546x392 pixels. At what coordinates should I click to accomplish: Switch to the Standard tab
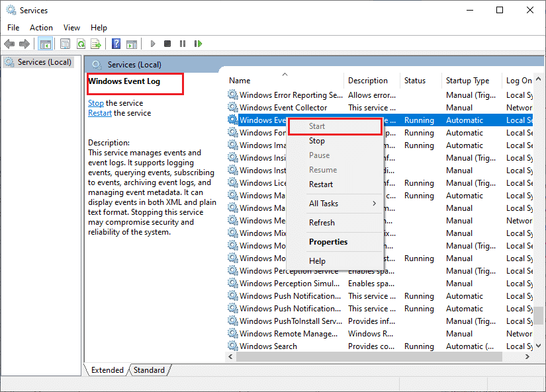(x=149, y=370)
